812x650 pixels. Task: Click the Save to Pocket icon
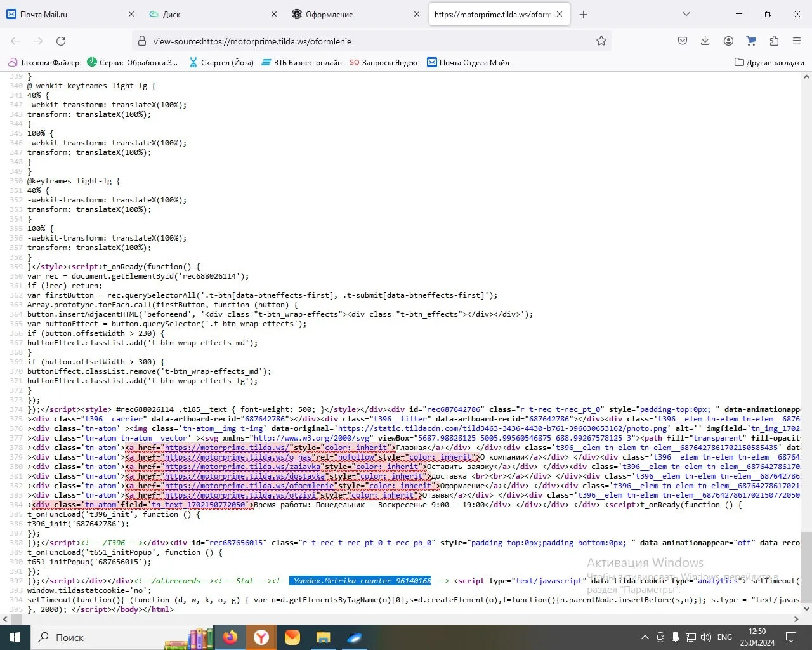[682, 41]
